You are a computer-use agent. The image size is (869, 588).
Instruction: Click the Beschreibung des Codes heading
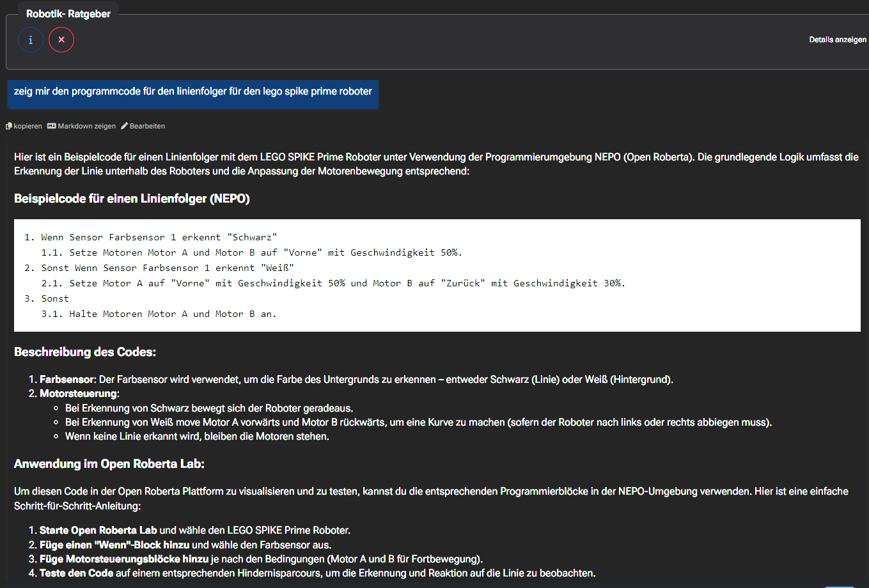85,352
